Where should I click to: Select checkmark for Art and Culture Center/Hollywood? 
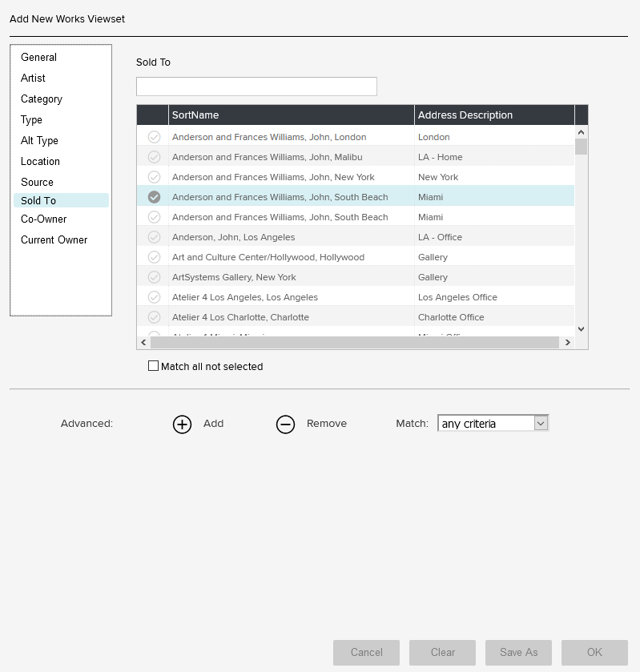pos(154,257)
